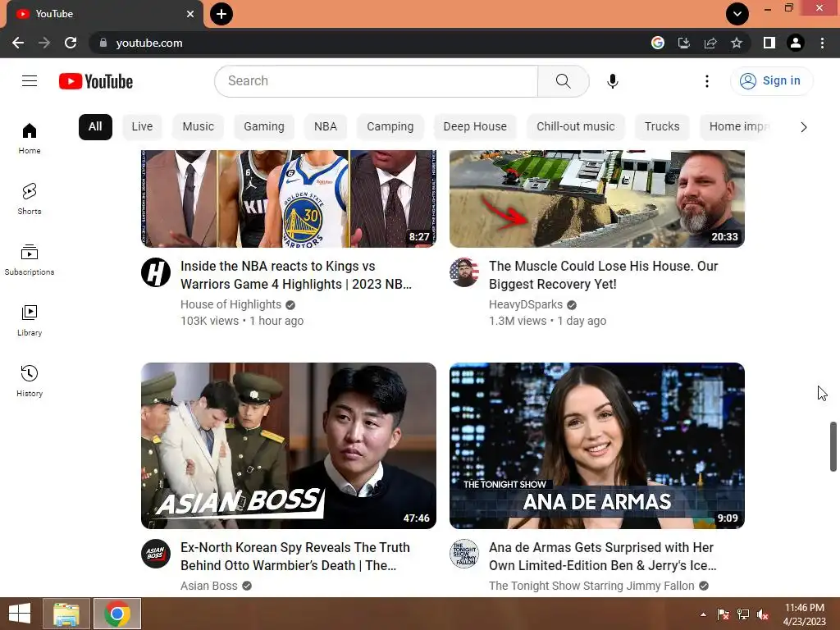Click Chrome icon in taskbar
Viewport: 840px width, 630px height.
click(x=117, y=614)
